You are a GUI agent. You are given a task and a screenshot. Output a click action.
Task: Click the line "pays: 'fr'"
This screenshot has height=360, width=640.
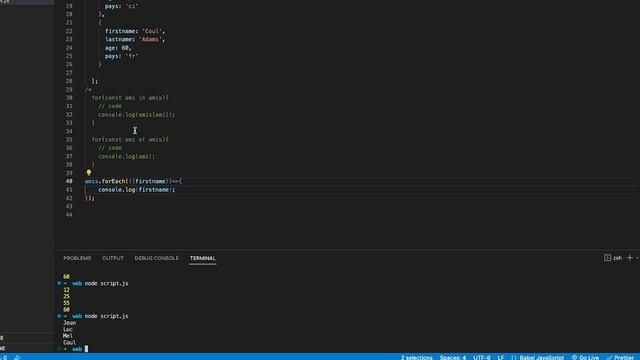[122, 56]
